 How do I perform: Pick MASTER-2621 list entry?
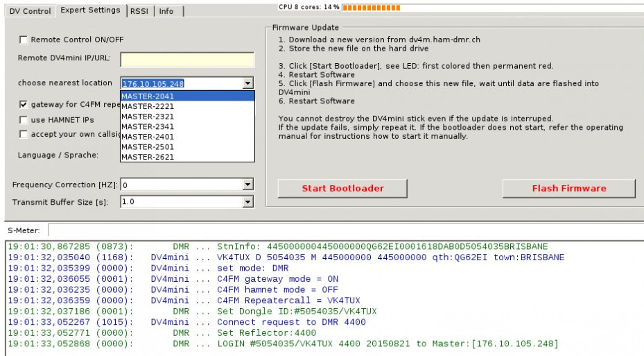click(x=187, y=157)
